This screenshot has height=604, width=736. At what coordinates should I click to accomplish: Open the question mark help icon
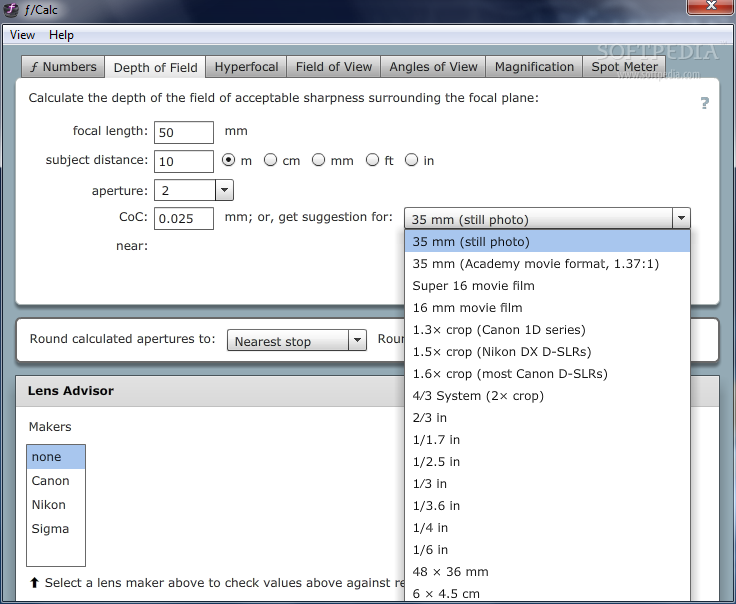705,103
